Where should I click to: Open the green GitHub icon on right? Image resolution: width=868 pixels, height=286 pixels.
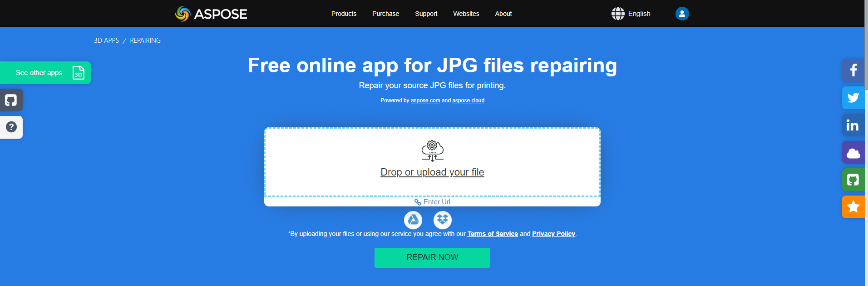(853, 180)
